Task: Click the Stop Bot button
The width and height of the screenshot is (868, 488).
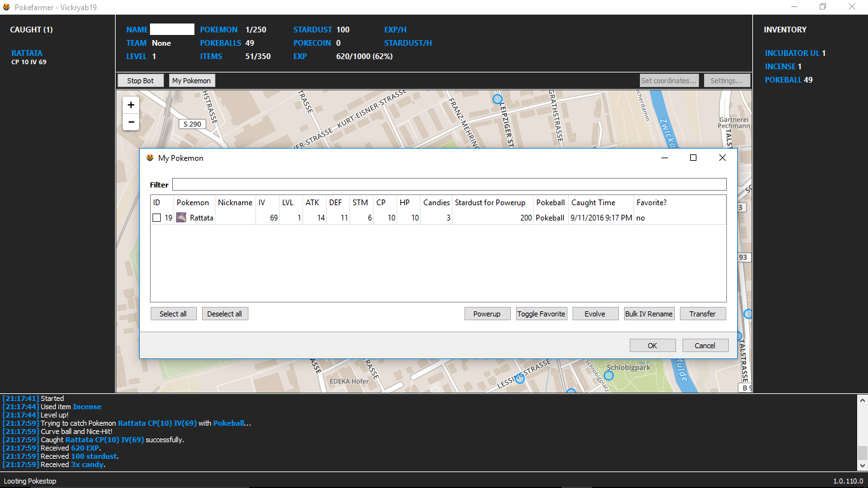Action: click(140, 81)
